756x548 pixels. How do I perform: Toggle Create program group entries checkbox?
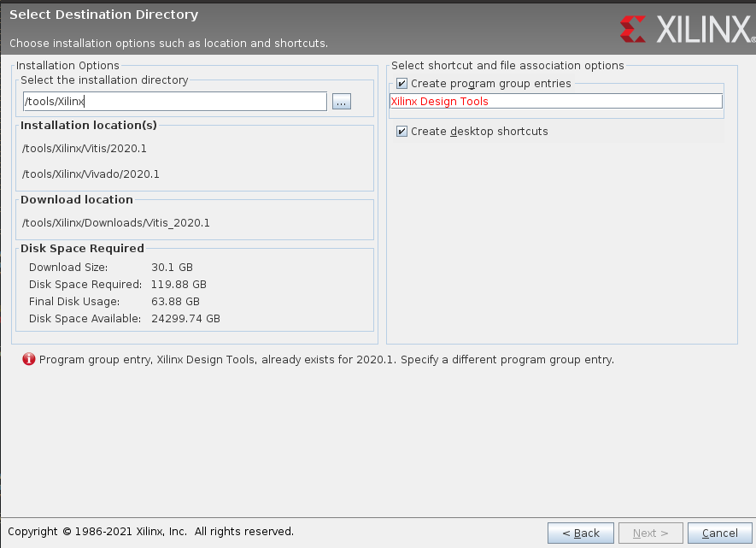tap(402, 84)
